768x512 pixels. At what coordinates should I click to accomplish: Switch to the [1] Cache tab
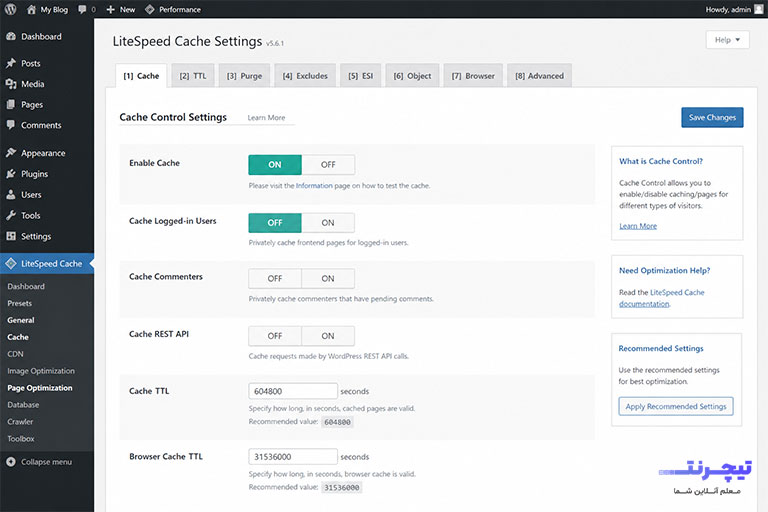pyautogui.click(x=141, y=76)
